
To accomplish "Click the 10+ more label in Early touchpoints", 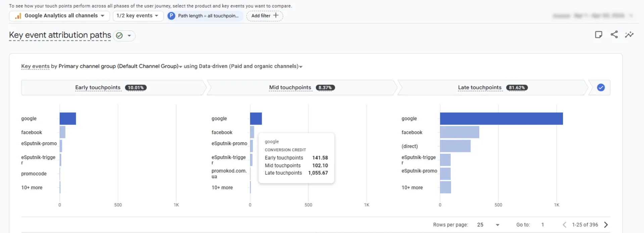I will [x=32, y=187].
